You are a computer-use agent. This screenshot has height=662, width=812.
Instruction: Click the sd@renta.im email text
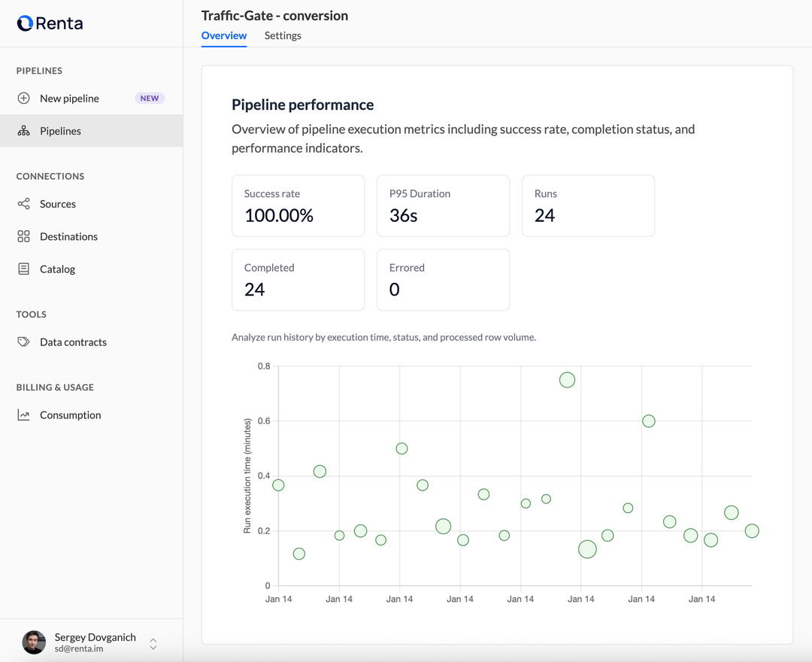(x=77, y=648)
